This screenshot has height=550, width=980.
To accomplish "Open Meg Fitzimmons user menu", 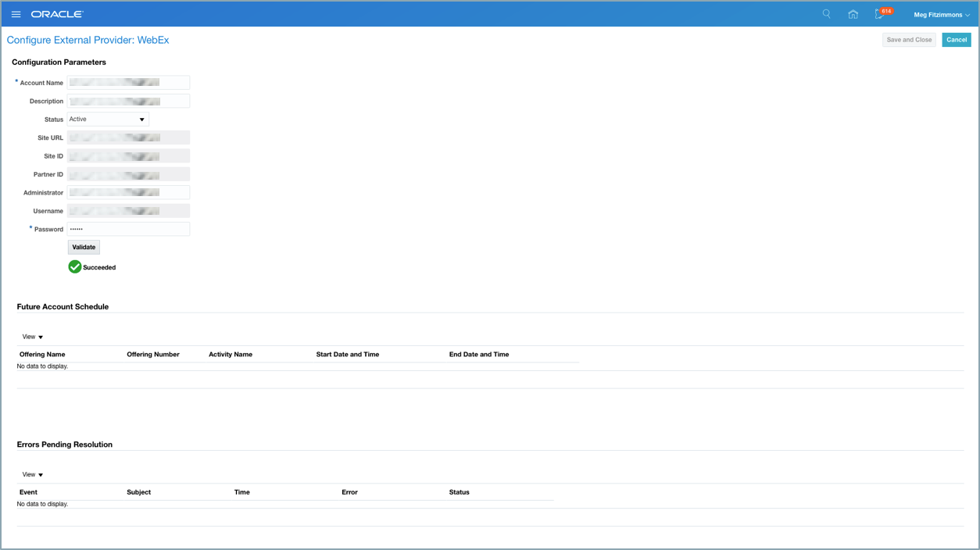I will (942, 15).
